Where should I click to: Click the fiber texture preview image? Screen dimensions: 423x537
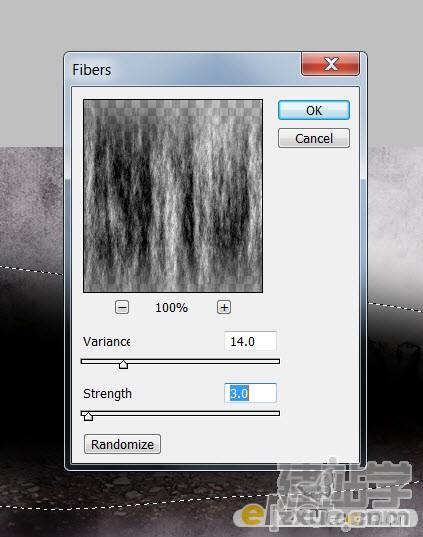click(x=173, y=196)
